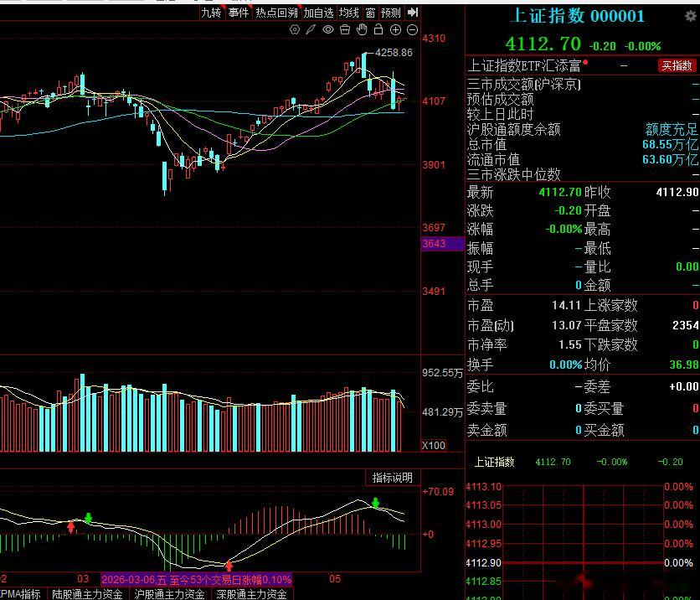Image resolution: width=700 pixels, height=600 pixels.
Task: Click the 4113.10 intraday axis label
Action: (x=483, y=487)
